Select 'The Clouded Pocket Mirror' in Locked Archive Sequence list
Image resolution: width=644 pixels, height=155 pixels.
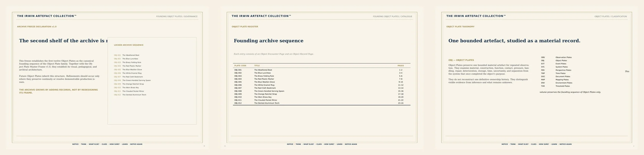pos(133,91)
